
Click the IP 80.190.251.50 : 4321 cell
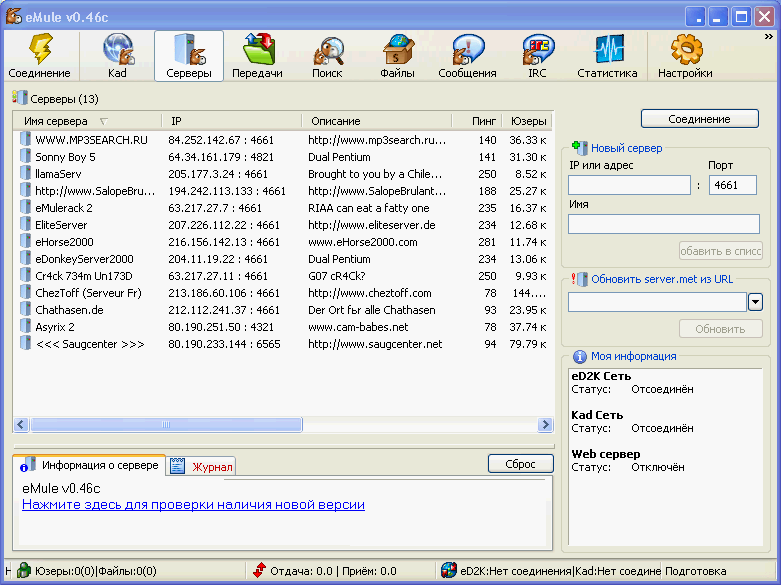[221, 327]
